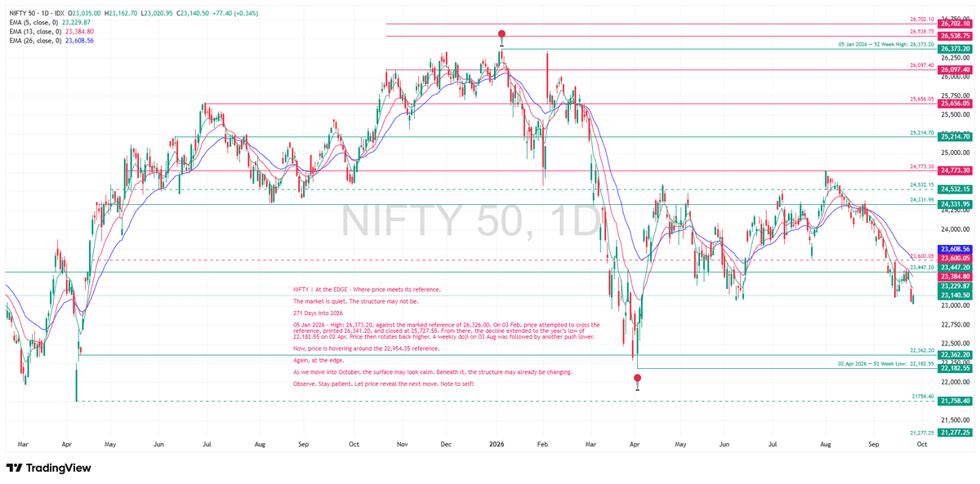Click the boxed 26,538.75 price axis label
980x484 pixels.
tap(955, 36)
